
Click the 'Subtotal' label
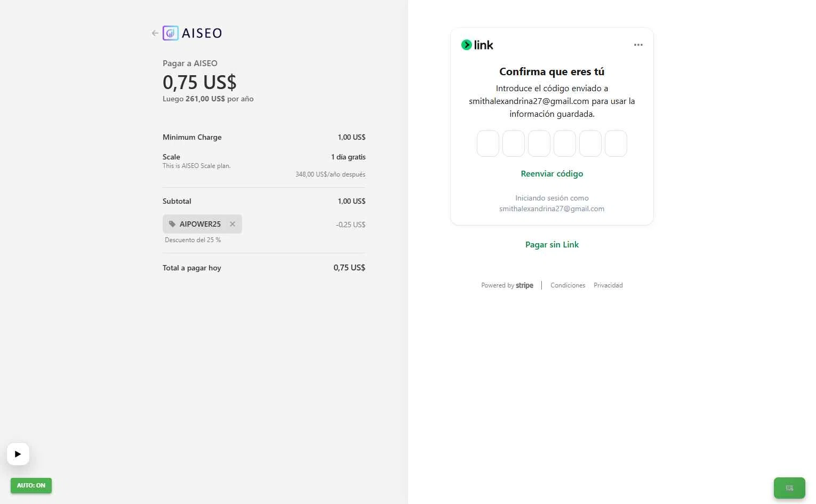177,201
